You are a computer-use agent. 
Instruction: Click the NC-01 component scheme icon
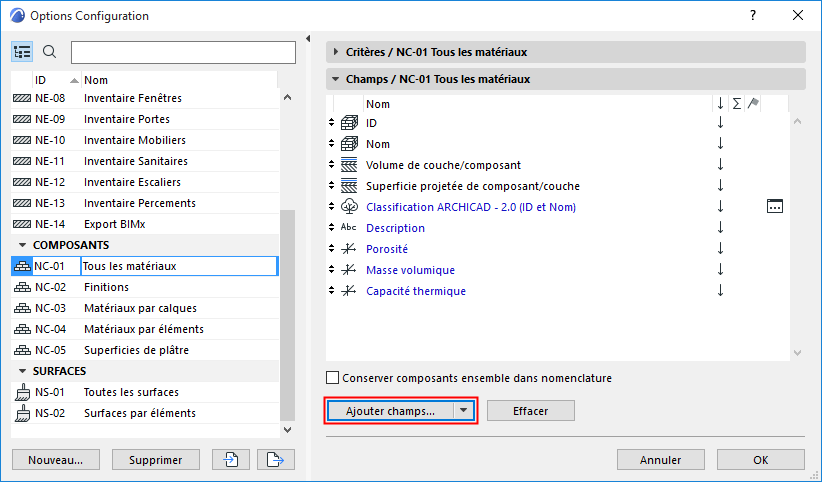(x=22, y=266)
